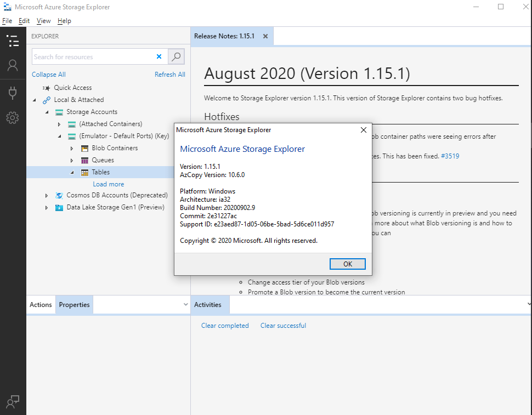Collapse the Local & Attached node
This screenshot has height=415, width=532.
point(34,100)
